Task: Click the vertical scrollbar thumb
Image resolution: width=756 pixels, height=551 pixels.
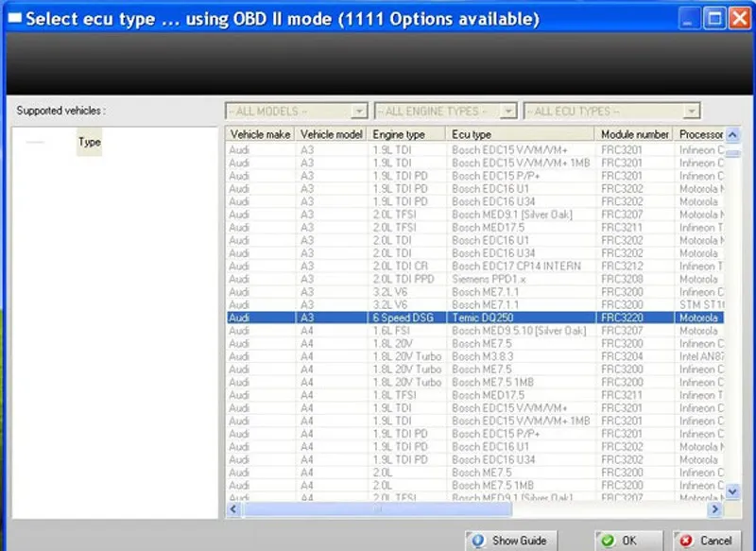Action: point(733,154)
